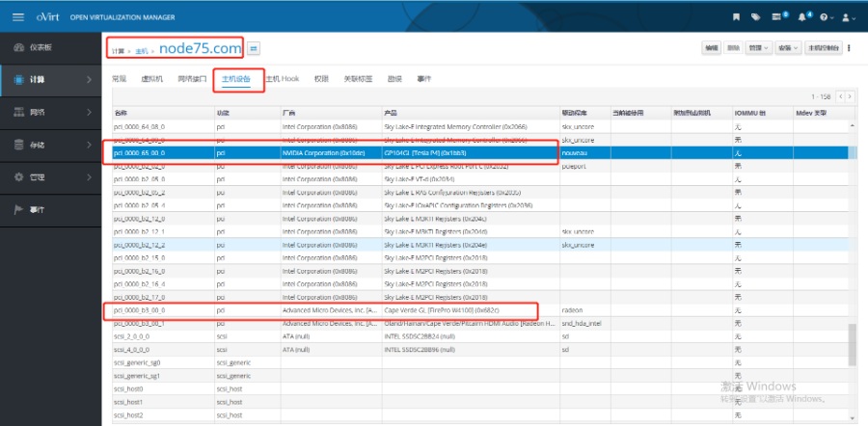
Task: Switch to the 主机设备 tab
Action: click(236, 79)
